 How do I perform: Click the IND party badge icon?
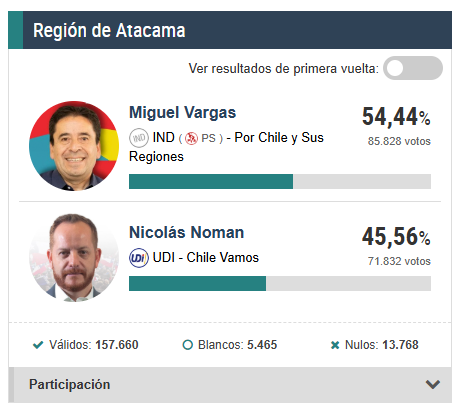pyautogui.click(x=139, y=138)
